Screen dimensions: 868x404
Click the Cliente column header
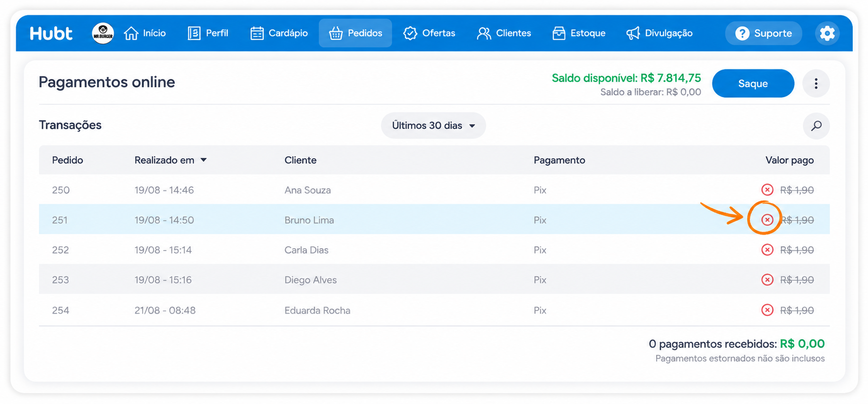tap(301, 160)
